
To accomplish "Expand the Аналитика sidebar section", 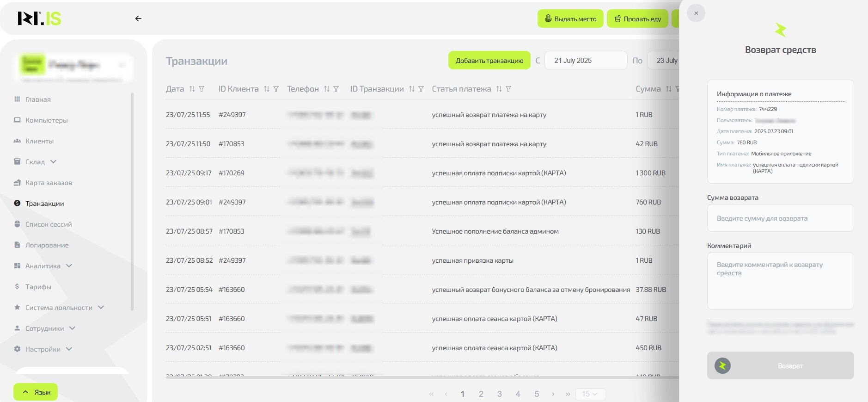I will [x=69, y=266].
